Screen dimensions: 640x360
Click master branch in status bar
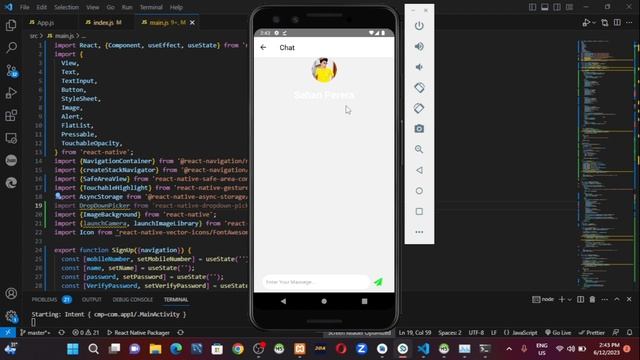35,333
